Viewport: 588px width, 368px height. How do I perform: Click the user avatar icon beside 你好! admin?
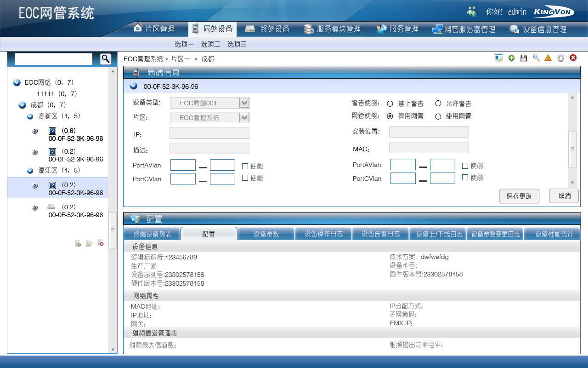click(473, 11)
